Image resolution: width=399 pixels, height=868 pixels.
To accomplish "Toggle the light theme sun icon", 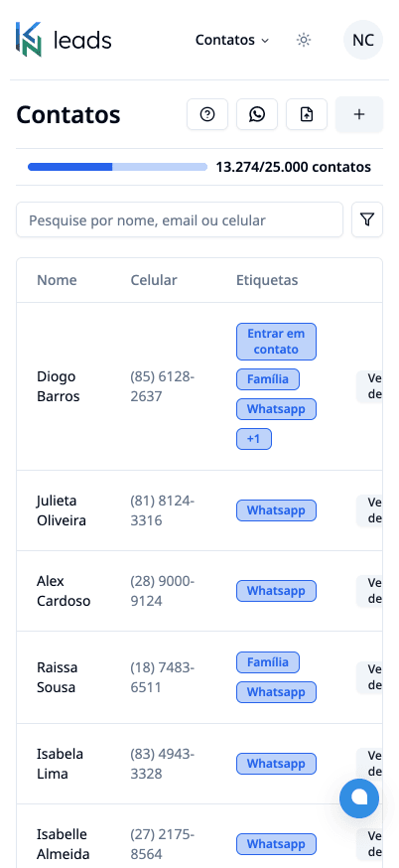I will coord(304,40).
